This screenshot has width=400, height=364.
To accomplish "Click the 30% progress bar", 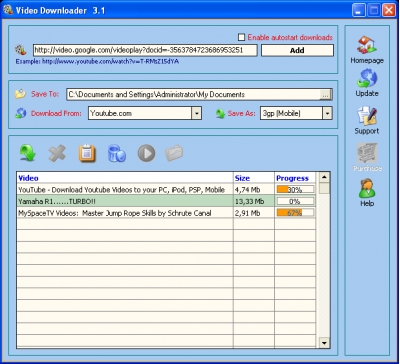I will click(295, 190).
